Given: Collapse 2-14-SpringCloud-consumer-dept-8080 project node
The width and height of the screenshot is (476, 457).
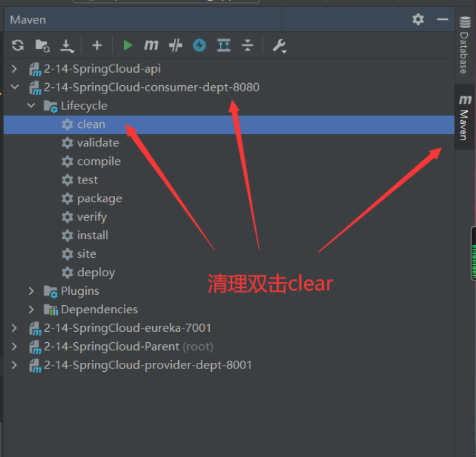Looking at the screenshot, I should 14,87.
